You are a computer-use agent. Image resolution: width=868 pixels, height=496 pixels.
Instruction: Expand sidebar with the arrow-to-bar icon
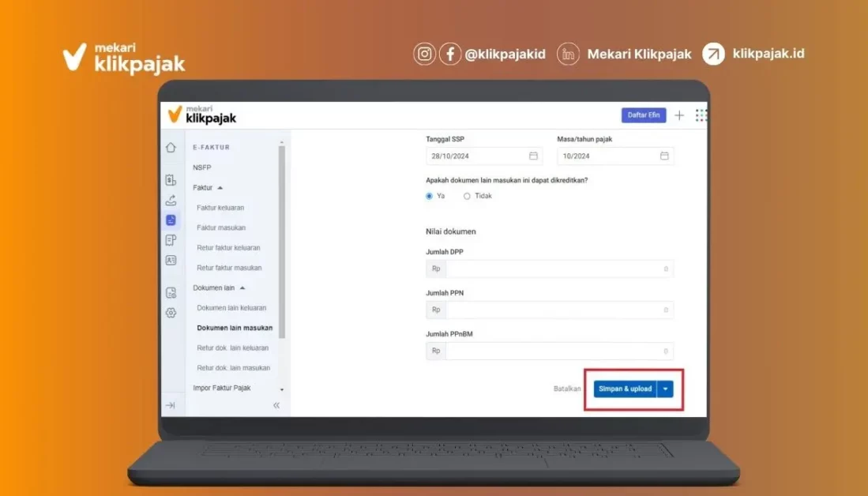(170, 405)
